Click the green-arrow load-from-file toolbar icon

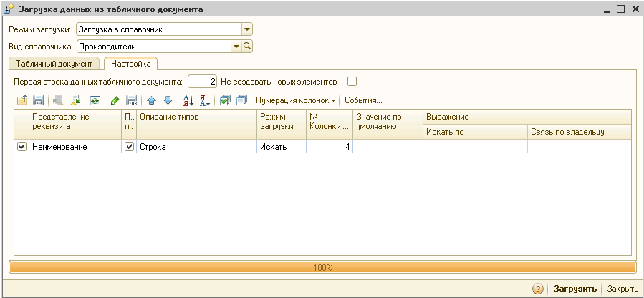[75, 100]
